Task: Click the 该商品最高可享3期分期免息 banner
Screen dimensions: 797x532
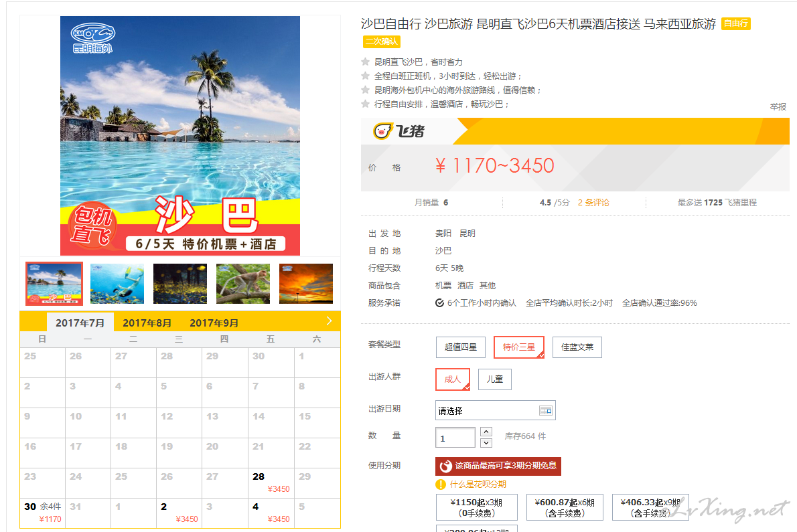Action: [x=498, y=466]
